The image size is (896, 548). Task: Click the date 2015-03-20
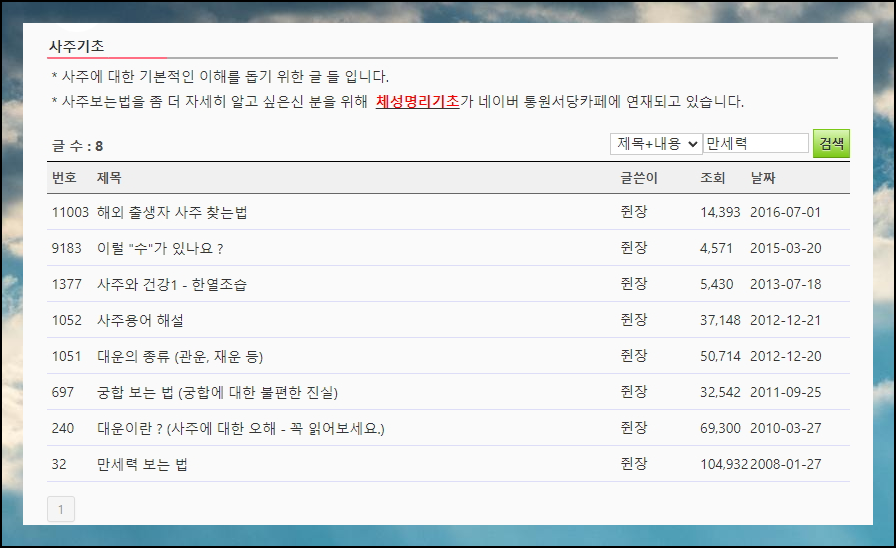coord(786,249)
